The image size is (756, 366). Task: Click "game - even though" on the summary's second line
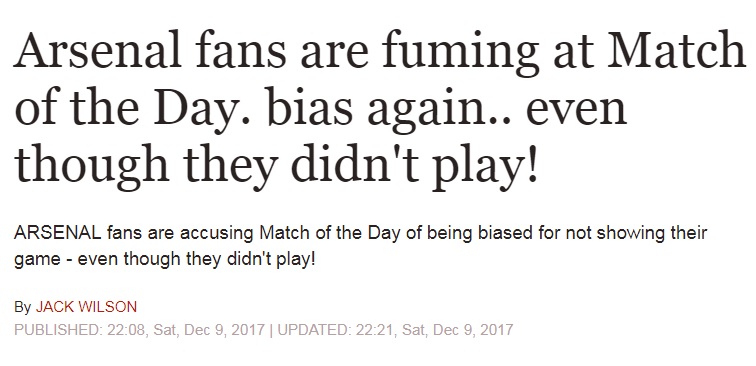(91, 260)
